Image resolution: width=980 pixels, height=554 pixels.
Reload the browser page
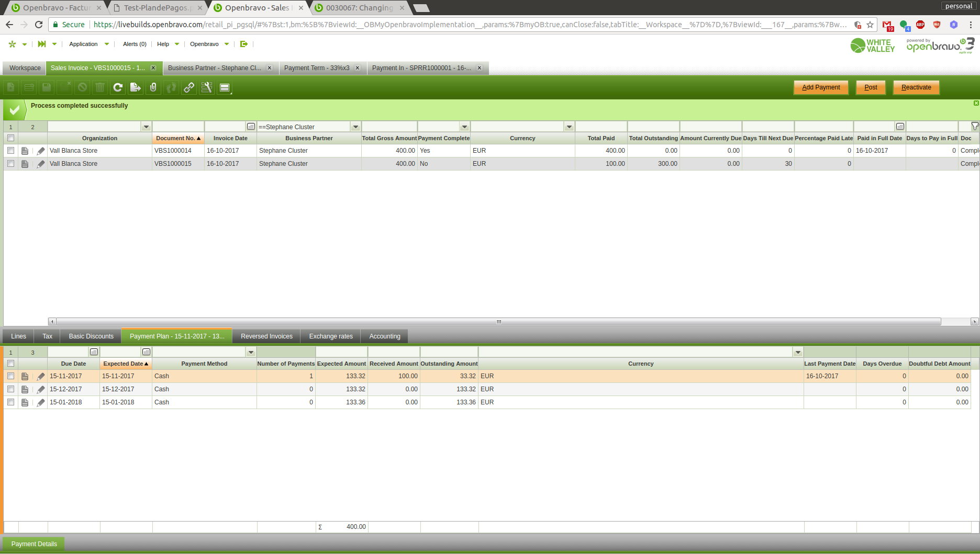point(39,25)
